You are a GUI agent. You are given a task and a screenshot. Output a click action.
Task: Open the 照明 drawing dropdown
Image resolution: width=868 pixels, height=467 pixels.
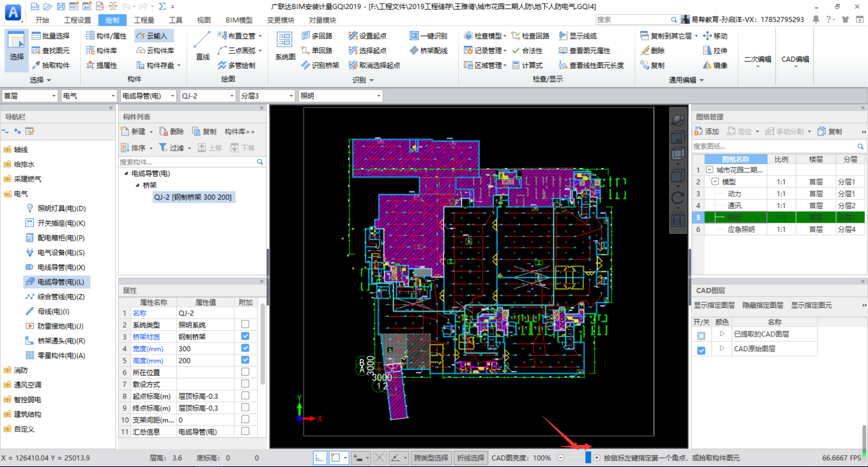[x=340, y=96]
